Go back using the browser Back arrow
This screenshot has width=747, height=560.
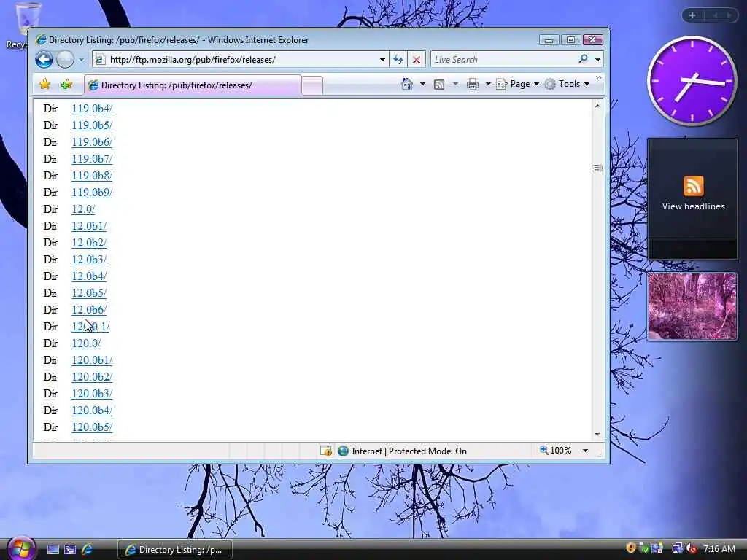44,60
